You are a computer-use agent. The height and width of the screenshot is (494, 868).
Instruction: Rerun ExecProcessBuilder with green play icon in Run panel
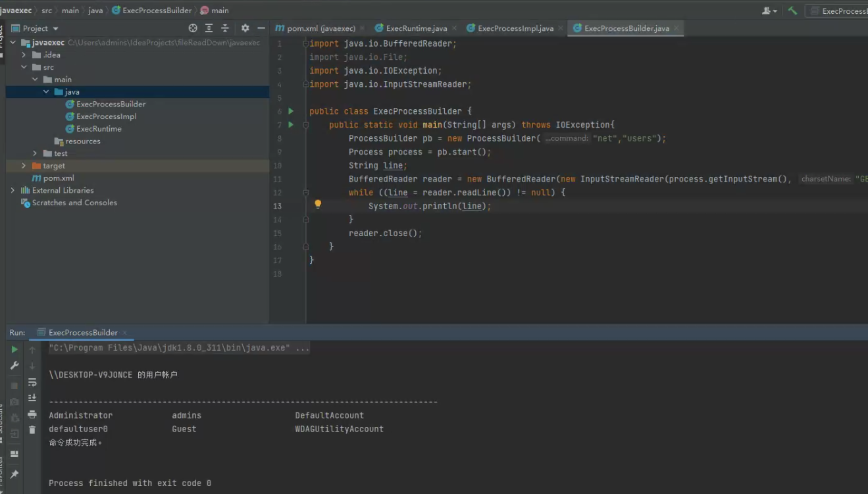pos(14,349)
